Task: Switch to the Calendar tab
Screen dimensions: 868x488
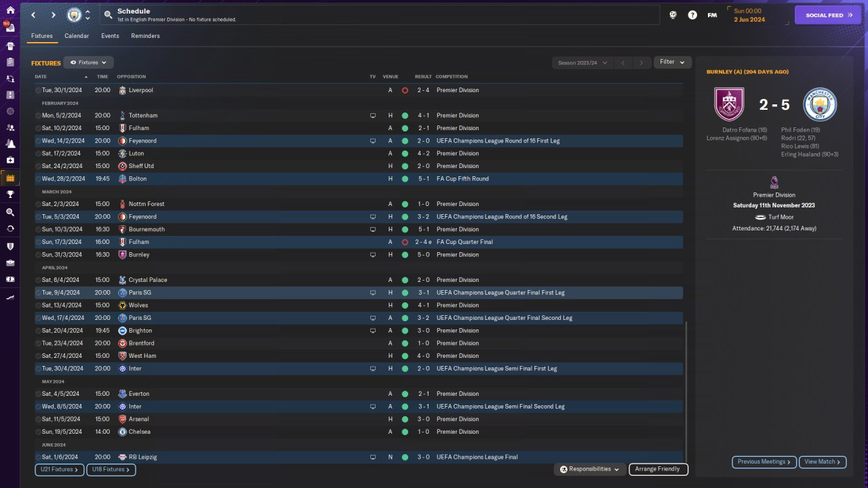Action: coord(77,36)
